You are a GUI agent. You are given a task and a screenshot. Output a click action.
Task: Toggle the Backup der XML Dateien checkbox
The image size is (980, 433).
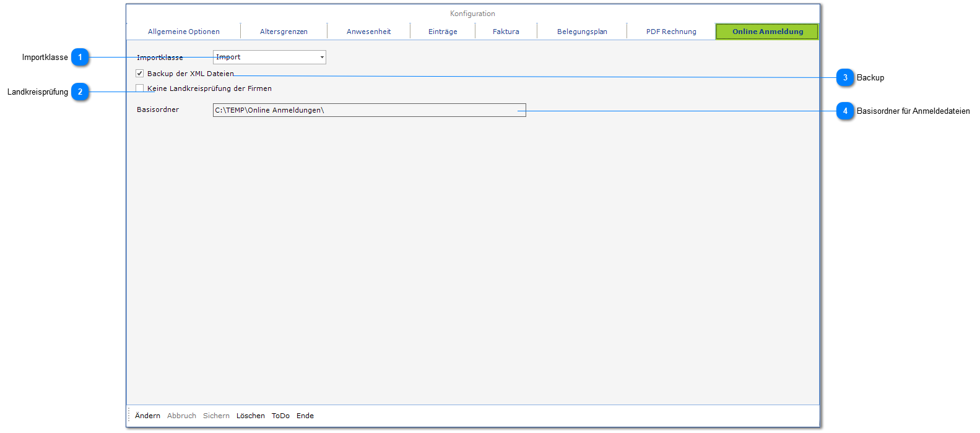pyautogui.click(x=140, y=74)
